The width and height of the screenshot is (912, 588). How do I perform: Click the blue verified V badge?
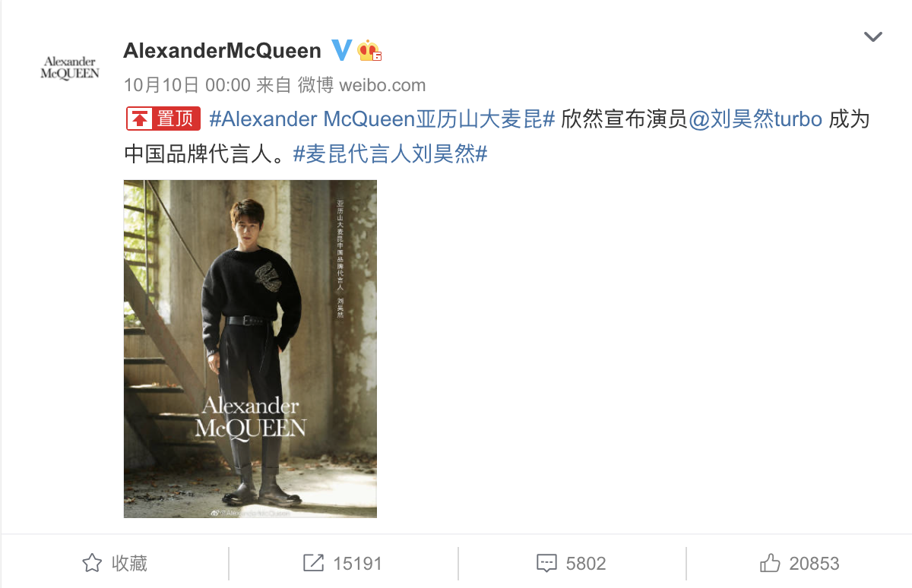[x=341, y=51]
